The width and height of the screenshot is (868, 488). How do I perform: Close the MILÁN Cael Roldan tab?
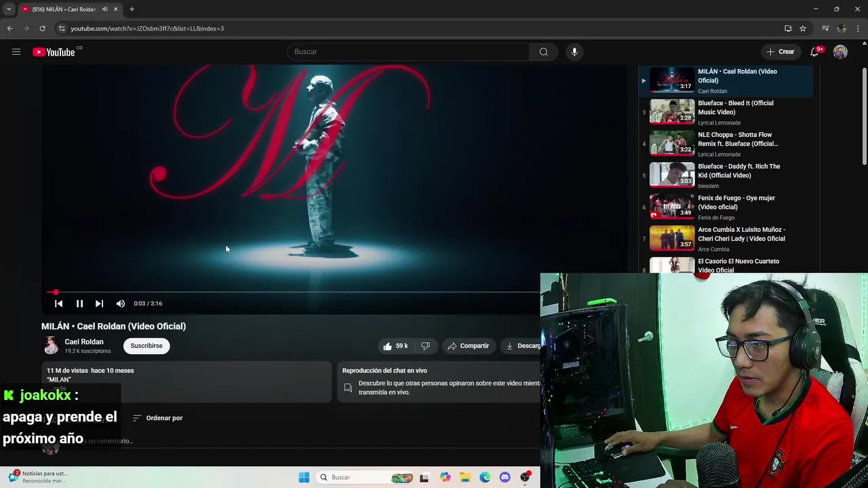[x=115, y=9]
